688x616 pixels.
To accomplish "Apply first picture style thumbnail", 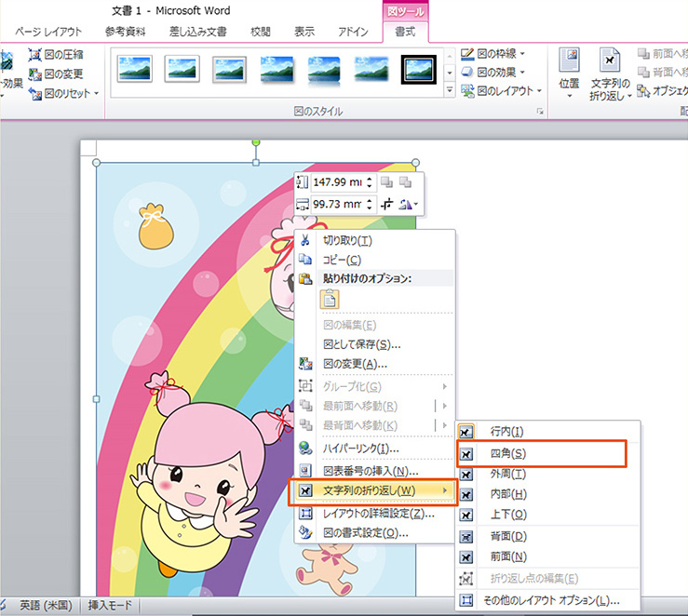I will click(x=135, y=69).
